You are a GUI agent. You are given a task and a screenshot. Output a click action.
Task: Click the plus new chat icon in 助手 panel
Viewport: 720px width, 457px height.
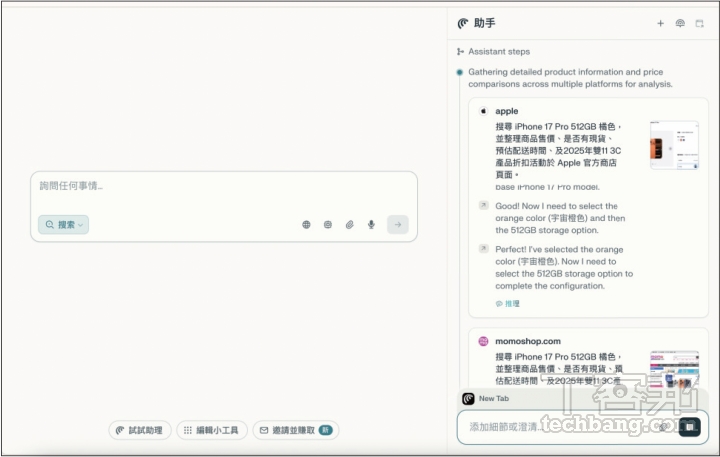coord(660,23)
